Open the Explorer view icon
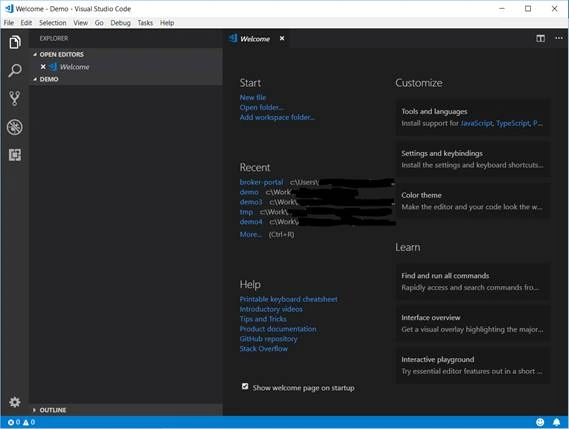This screenshot has width=569, height=429. click(x=15, y=42)
